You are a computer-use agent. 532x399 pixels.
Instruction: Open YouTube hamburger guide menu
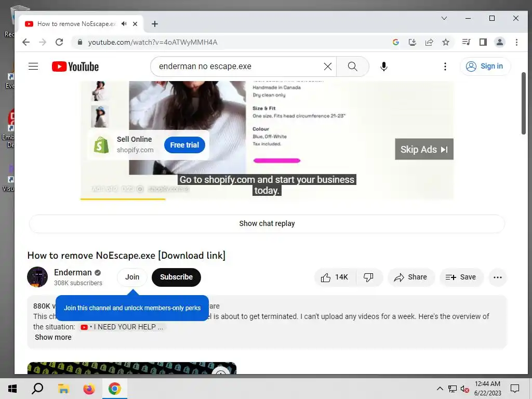[x=33, y=66]
